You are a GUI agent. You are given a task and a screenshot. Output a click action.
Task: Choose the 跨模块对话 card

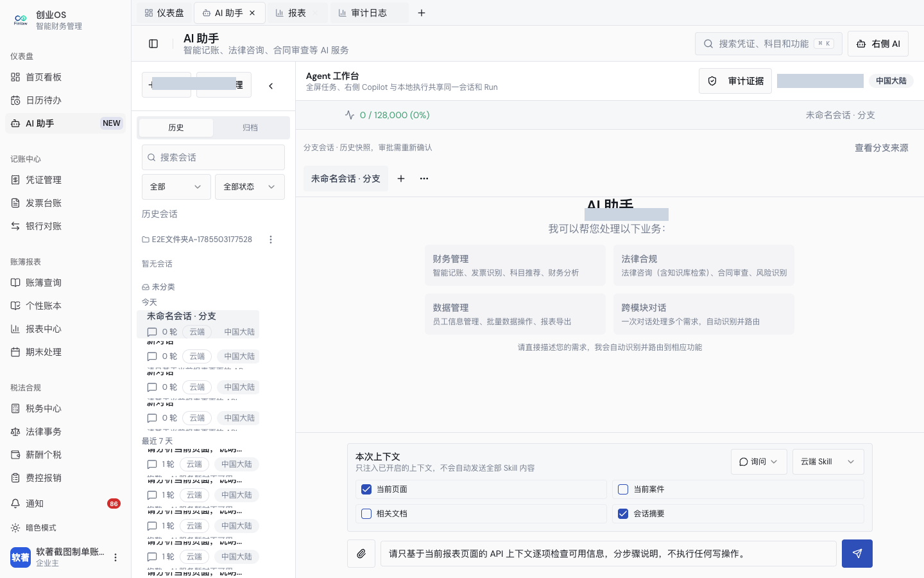(x=704, y=314)
